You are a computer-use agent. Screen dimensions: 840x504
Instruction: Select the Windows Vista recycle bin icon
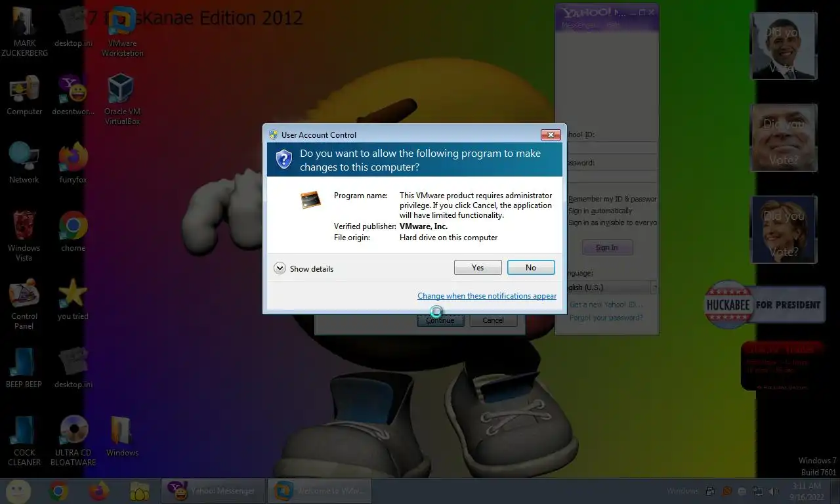point(24,236)
